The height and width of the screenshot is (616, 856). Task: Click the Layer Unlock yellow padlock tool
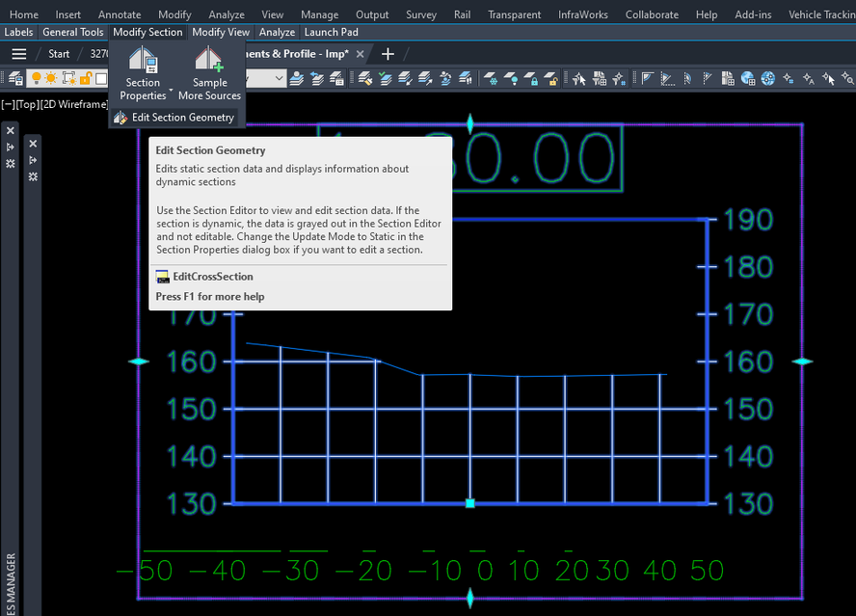(551, 79)
